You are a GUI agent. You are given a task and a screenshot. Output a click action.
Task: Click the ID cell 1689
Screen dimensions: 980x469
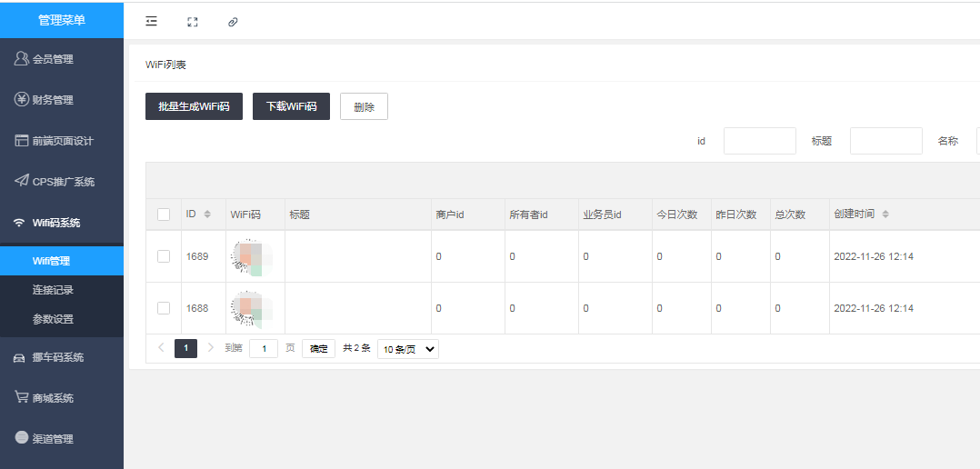click(x=197, y=256)
